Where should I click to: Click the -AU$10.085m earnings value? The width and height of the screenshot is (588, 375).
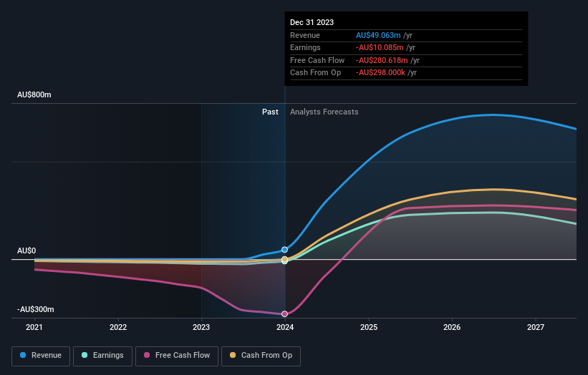point(380,47)
